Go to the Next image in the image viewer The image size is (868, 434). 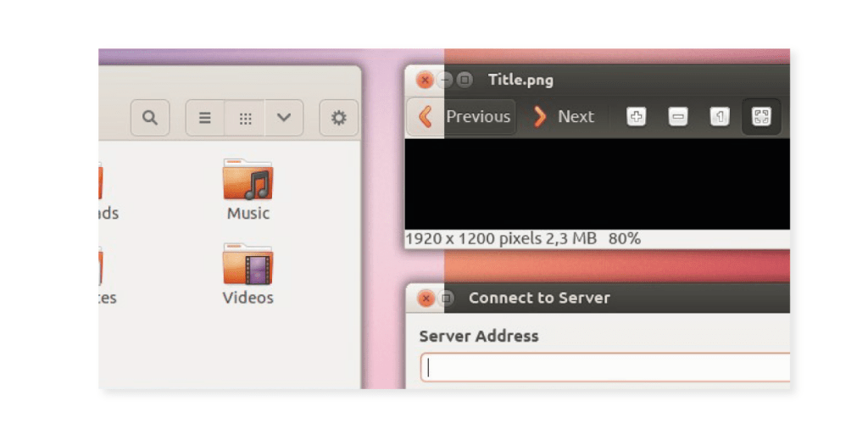pyautogui.click(x=564, y=117)
